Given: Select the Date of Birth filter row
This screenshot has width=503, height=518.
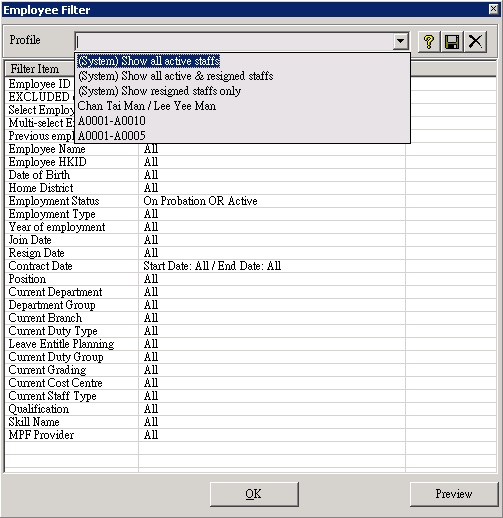Looking at the screenshot, I should pyautogui.click(x=250, y=175).
